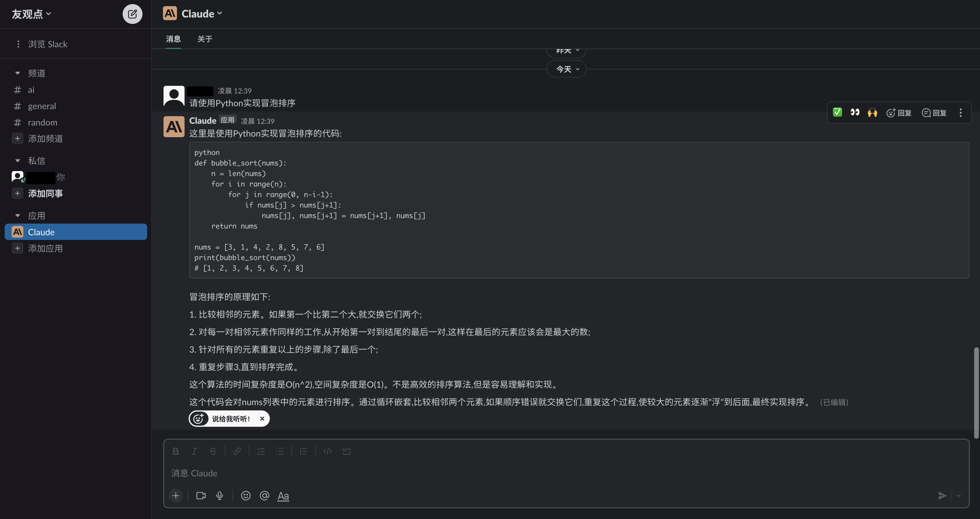Mention someone using the @ icon
This screenshot has width=980, height=519.
(x=264, y=496)
